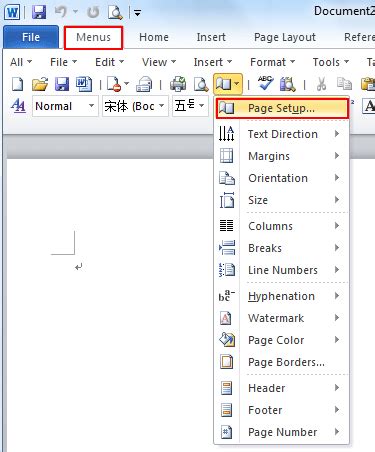Open the font size combo box
Viewport: 375px width, 452px height.
[x=190, y=106]
